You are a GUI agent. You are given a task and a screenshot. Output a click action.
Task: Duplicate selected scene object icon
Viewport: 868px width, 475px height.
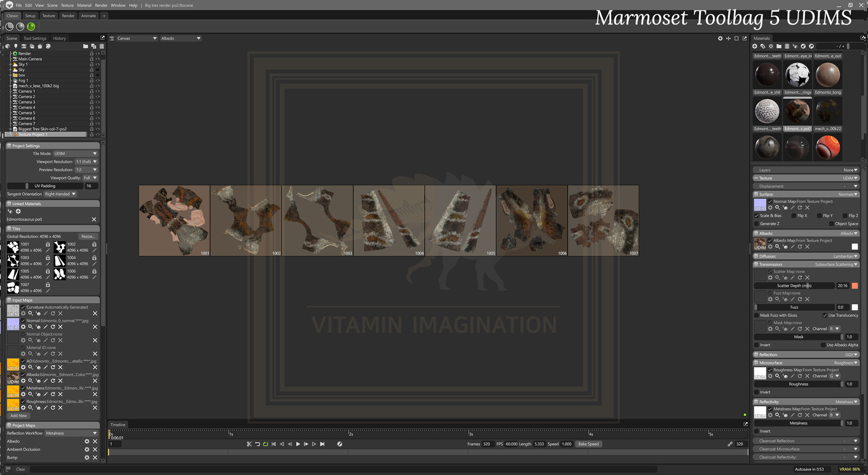(x=93, y=46)
